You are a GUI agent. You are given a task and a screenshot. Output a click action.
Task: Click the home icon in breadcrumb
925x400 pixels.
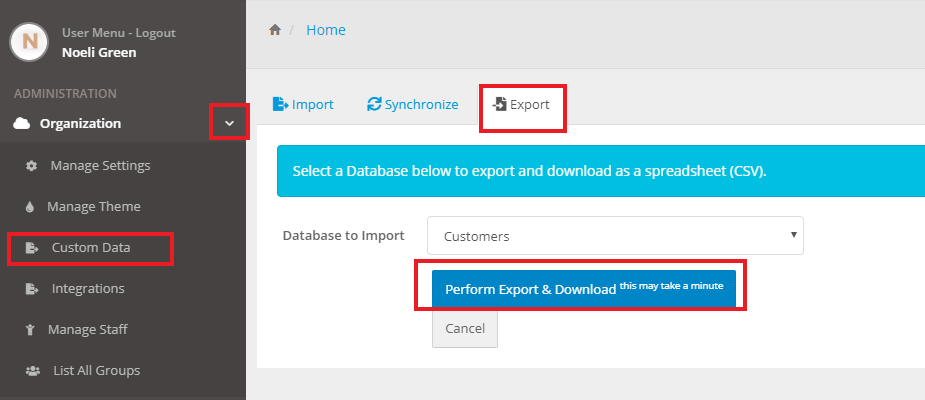(274, 29)
